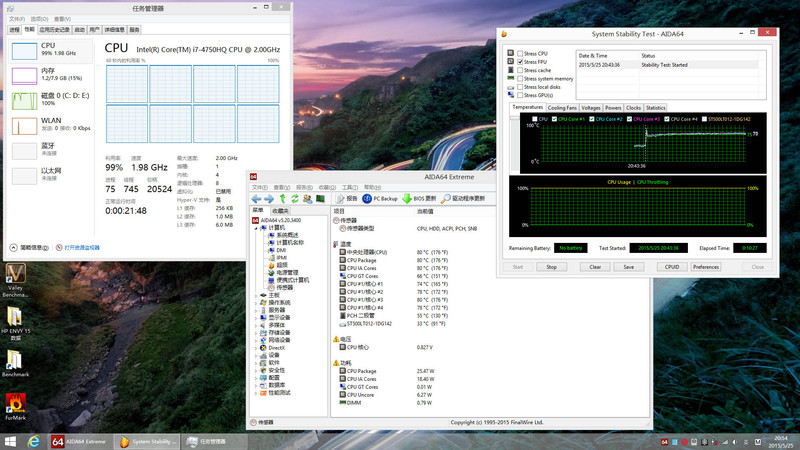Toggle the Stress GPU(s) checkbox
This screenshot has height=450, width=800.
tap(520, 95)
